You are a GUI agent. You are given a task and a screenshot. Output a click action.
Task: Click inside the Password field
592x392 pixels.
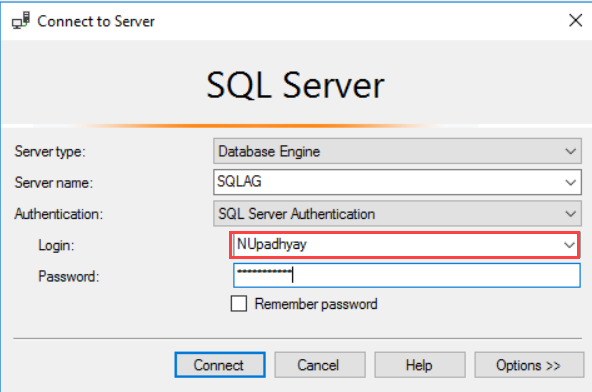[407, 275]
